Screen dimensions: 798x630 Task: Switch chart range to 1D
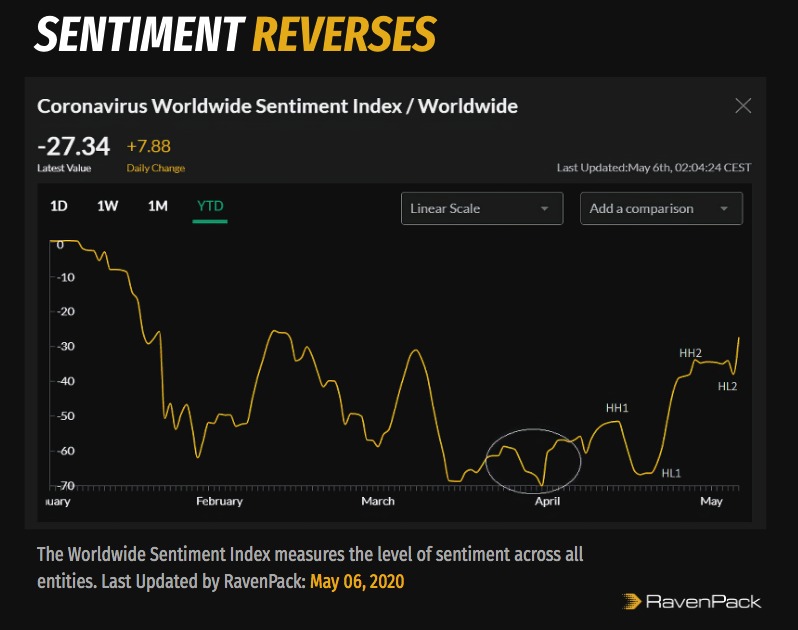[59, 206]
